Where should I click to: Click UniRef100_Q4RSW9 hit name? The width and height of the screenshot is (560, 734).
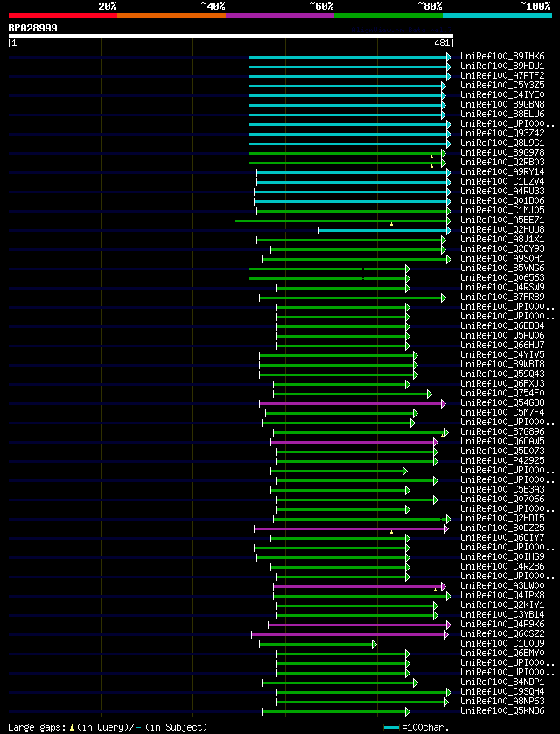502,288
